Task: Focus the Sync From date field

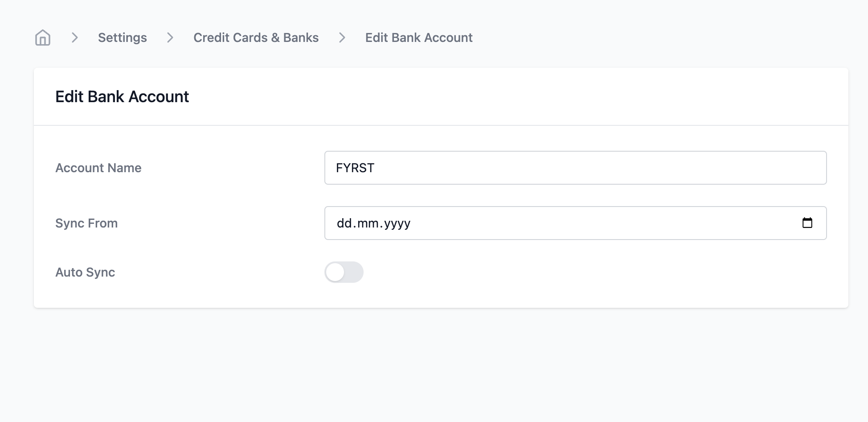Action: [576, 223]
